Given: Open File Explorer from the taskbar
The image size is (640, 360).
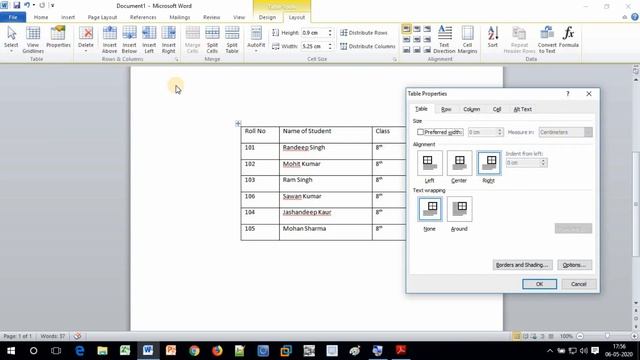Looking at the screenshot, I should 102,350.
